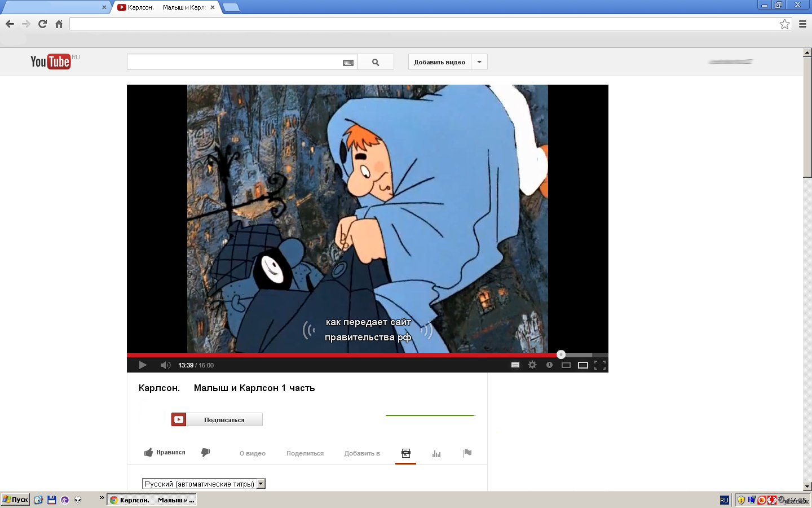
Task: Report video with the flag icon
Action: point(467,453)
